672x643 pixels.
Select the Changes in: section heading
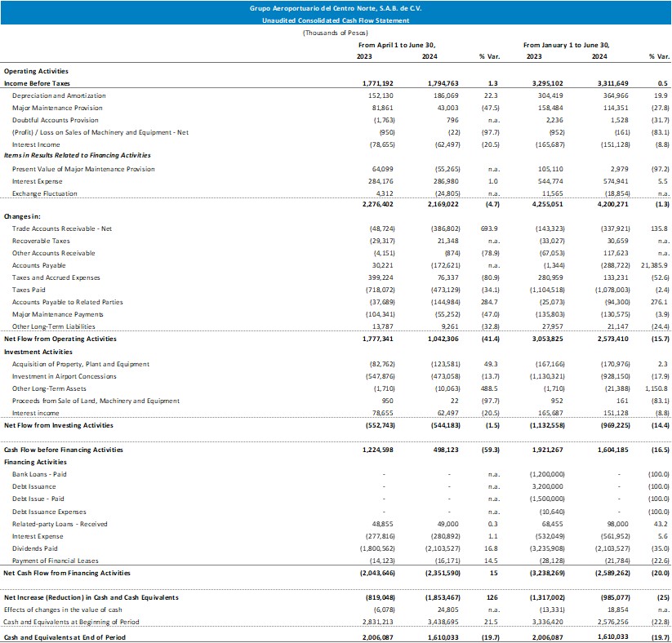(23, 217)
